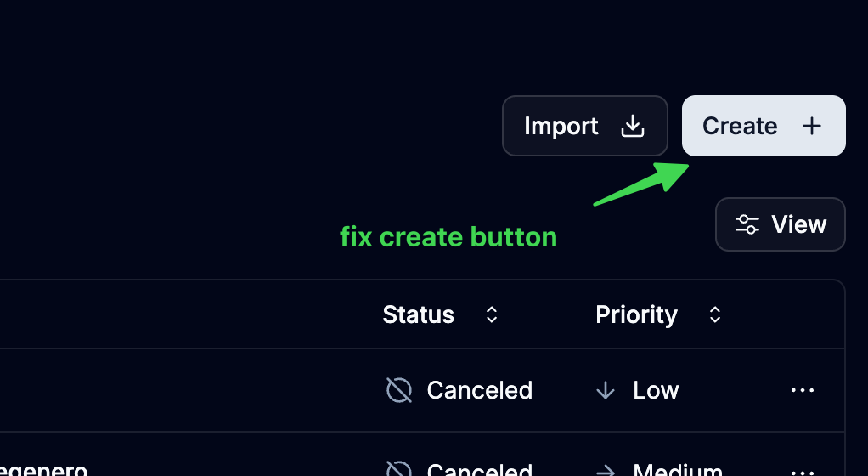Click the Medium priority text in second row
The image size is (868, 476).
[678, 470]
